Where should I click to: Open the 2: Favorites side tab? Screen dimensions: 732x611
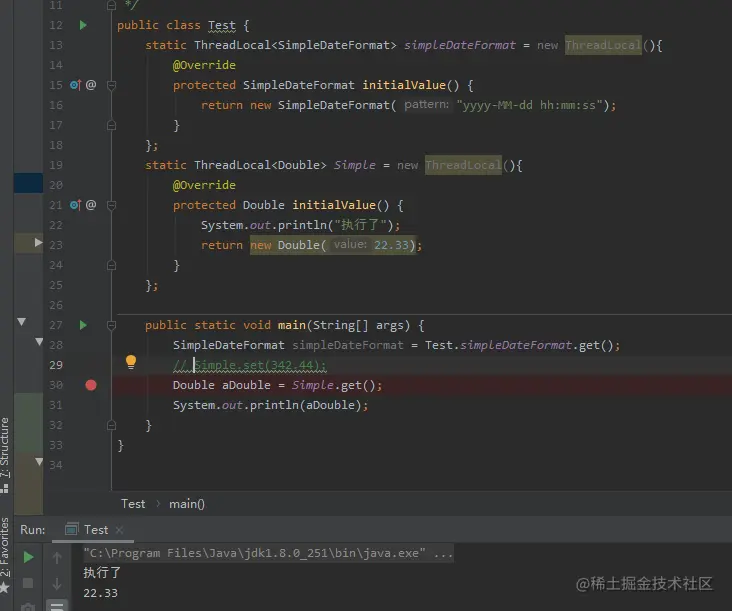(x=5, y=547)
